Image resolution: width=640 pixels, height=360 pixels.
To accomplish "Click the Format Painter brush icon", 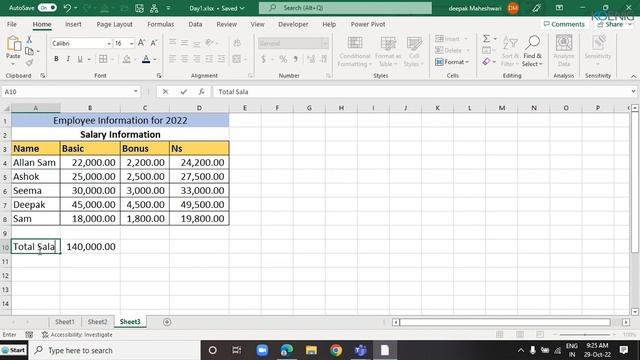I will point(29,62).
